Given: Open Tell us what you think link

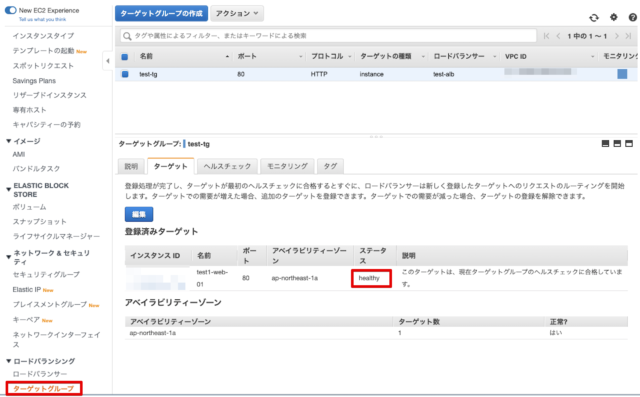Looking at the screenshot, I should 42,19.
